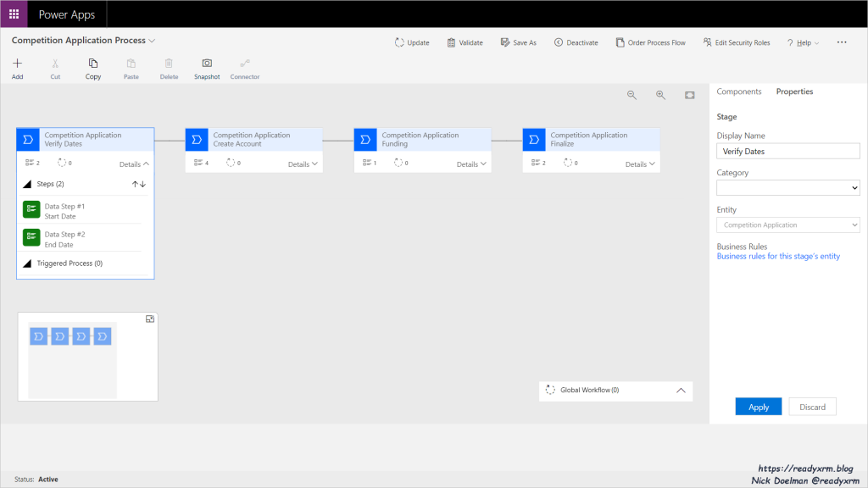Screen dimensions: 868x488
Task: Click the Apply button
Action: click(759, 407)
